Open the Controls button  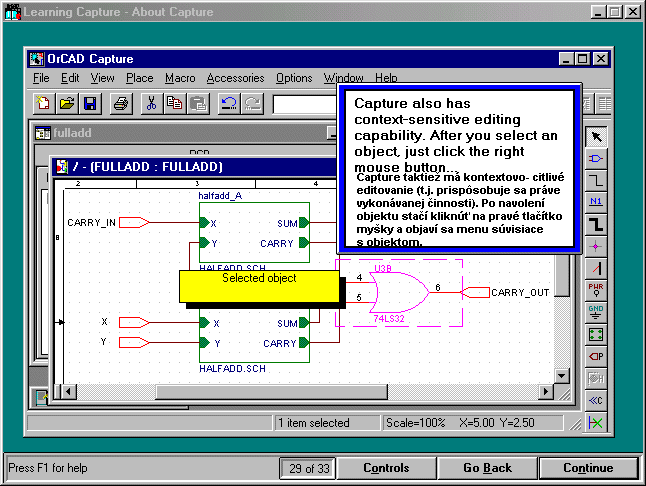386,468
